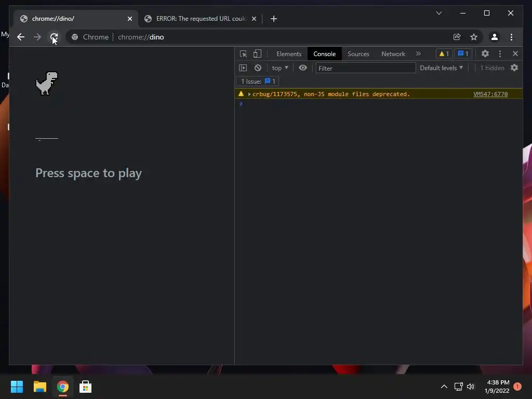The image size is (532, 399).
Task: Bookmark this tab with the star icon
Action: (474, 37)
